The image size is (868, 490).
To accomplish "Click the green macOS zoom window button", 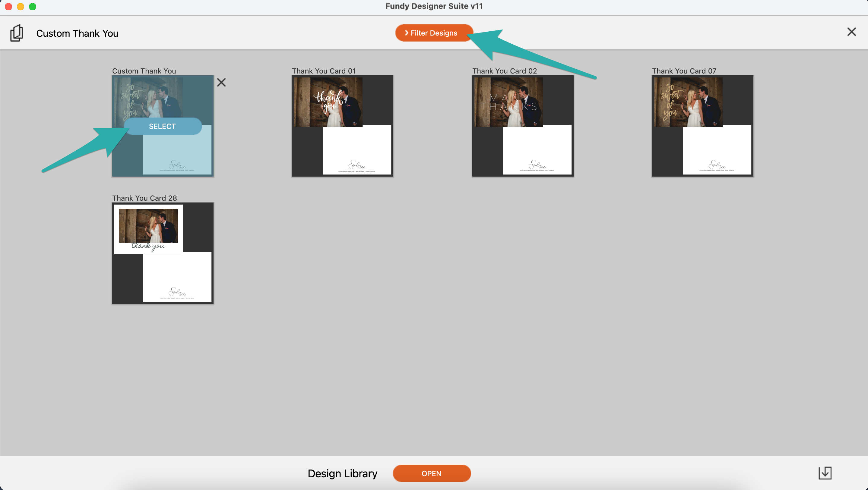I will coord(32,6).
